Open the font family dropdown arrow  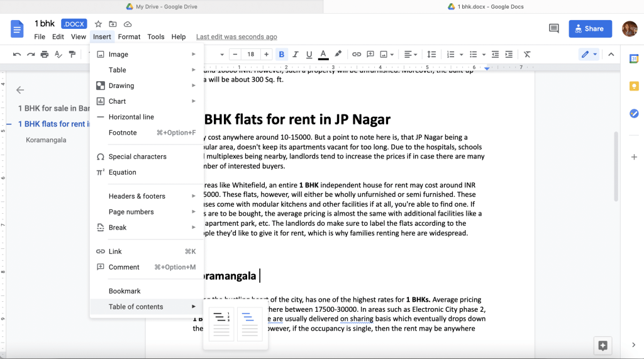(222, 54)
